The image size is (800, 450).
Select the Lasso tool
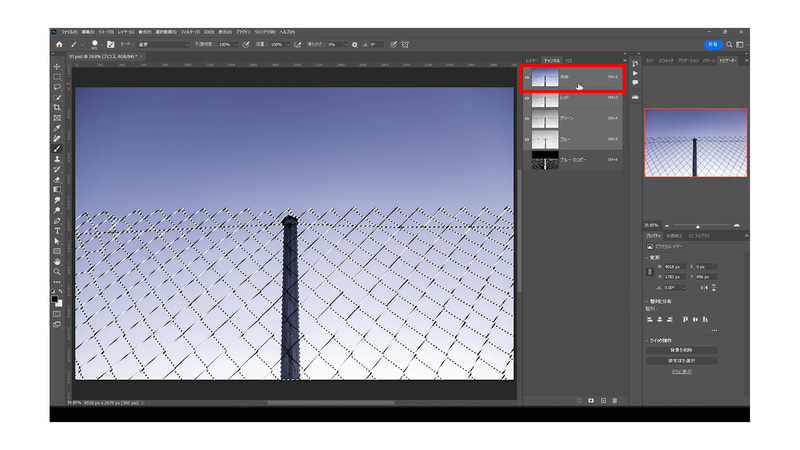pos(57,87)
